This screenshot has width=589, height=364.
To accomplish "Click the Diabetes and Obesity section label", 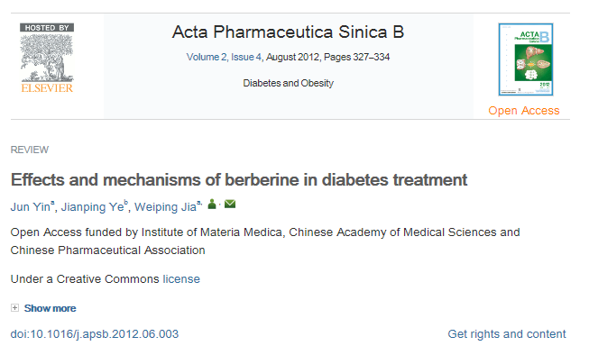I will point(288,83).
